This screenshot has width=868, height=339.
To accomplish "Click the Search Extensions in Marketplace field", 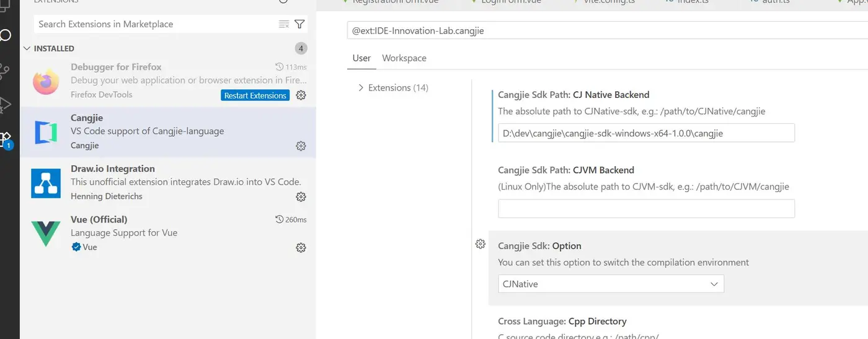I will 155,24.
